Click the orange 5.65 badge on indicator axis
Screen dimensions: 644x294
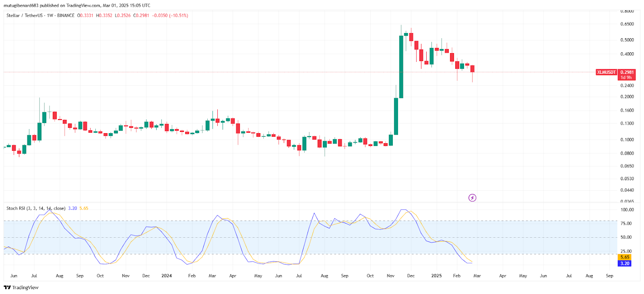pos(625,257)
